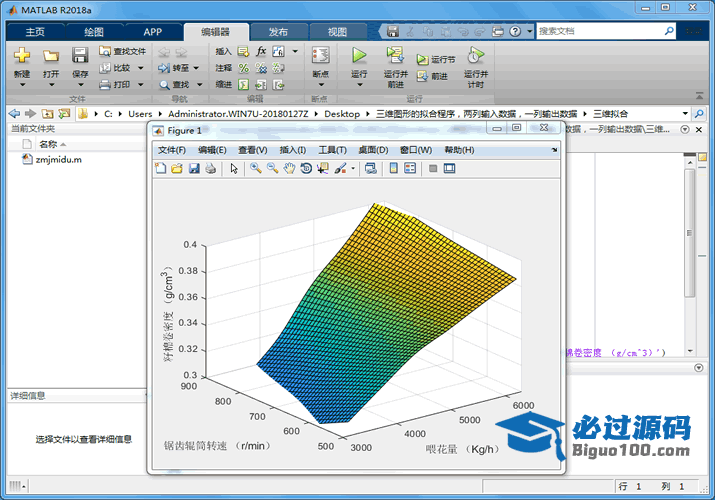
Task: Click the Run and Advance (运行并前进) icon
Action: [x=395, y=55]
